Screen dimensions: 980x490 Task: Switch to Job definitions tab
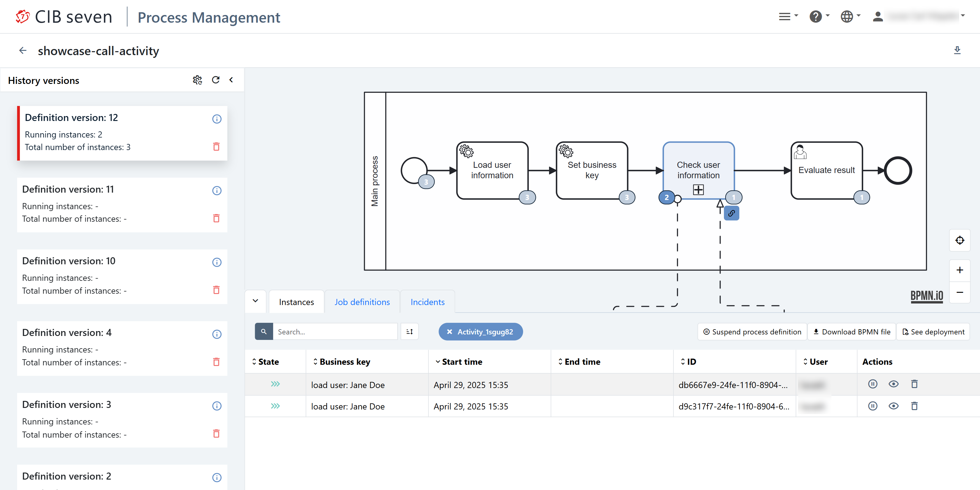[x=362, y=302]
